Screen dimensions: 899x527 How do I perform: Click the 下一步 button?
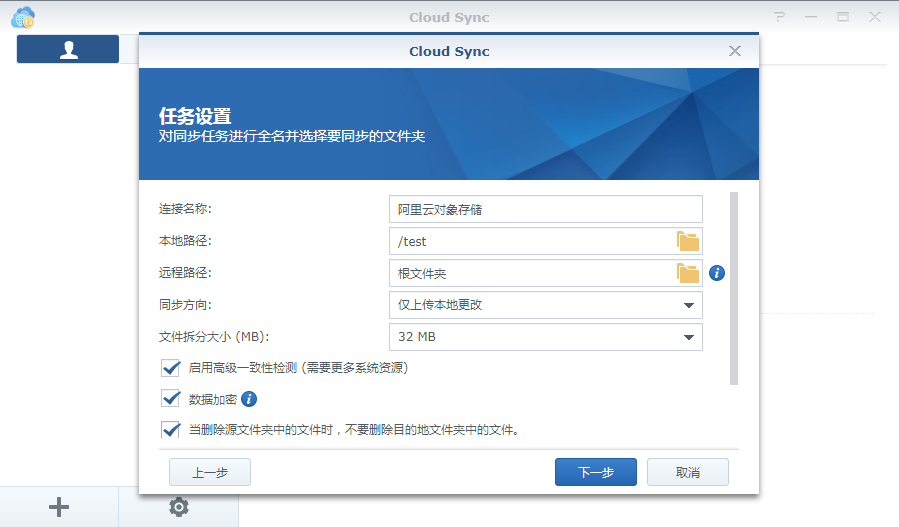[596, 472]
